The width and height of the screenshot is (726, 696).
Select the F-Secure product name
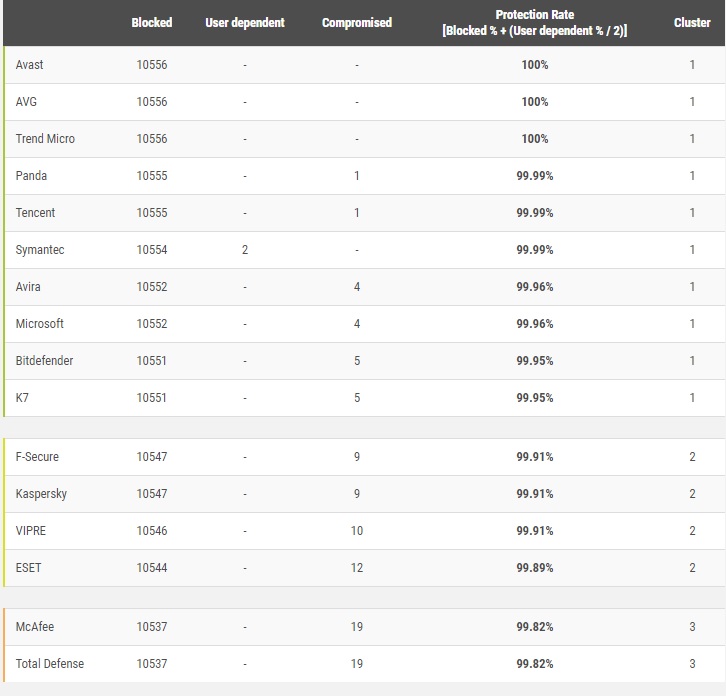(x=37, y=457)
